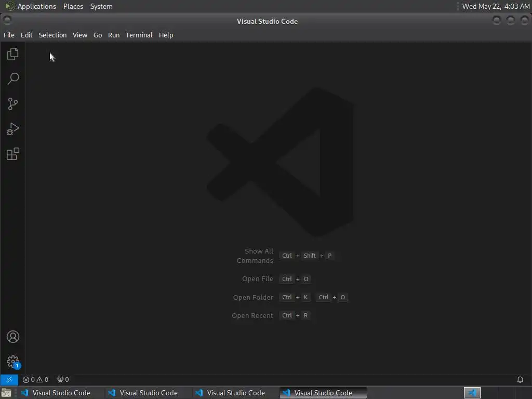Open the System menu in top panel
Viewport: 532px width, 399px height.
coord(101,6)
